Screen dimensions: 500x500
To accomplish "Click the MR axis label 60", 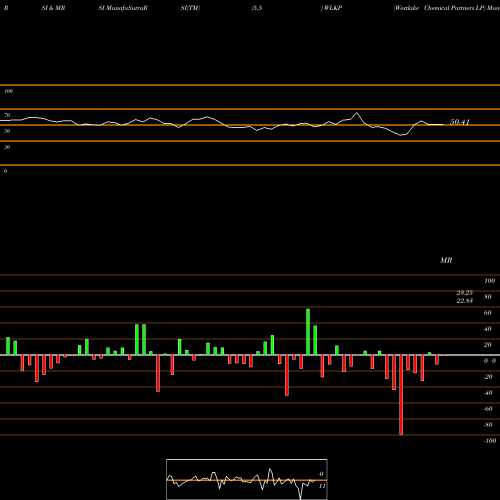I will click(487, 313).
